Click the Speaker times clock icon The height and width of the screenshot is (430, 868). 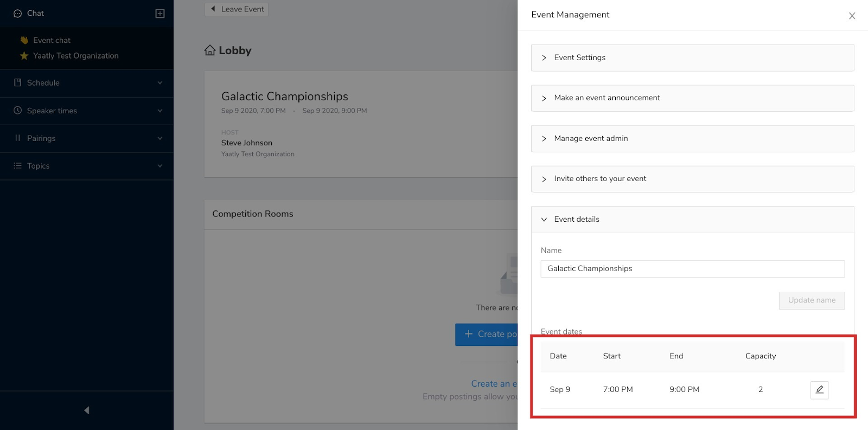[18, 111]
